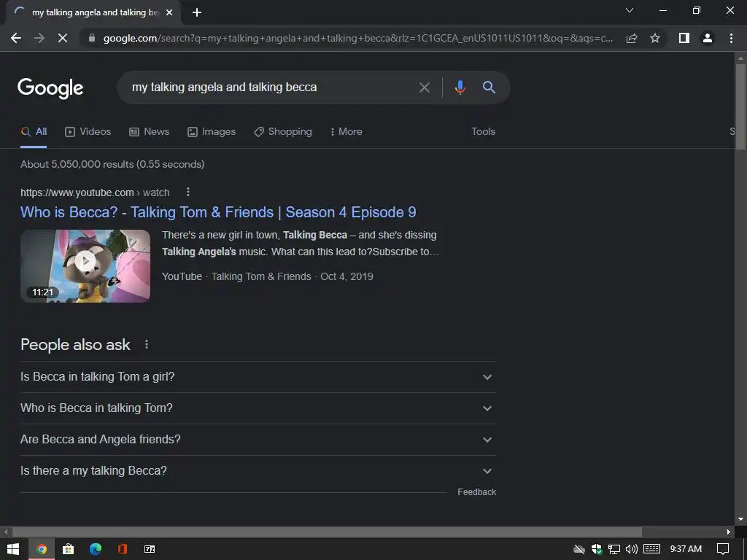Click the youtube.com › watch URL text
The image size is (747, 560).
point(95,192)
